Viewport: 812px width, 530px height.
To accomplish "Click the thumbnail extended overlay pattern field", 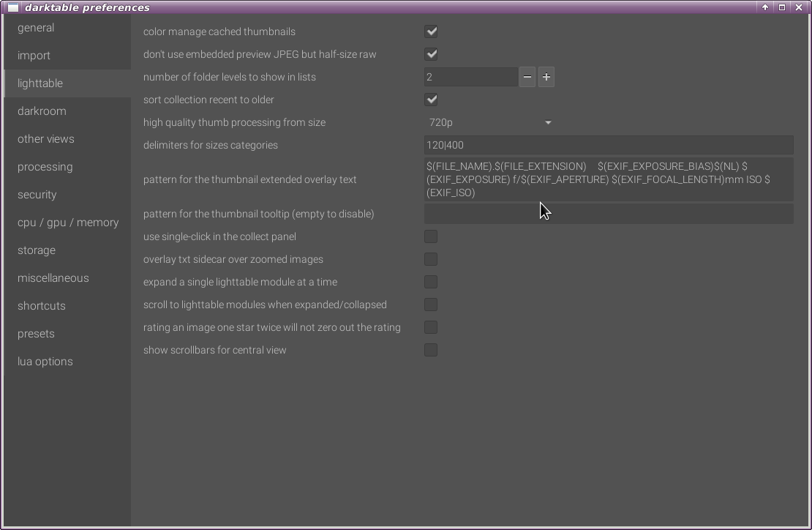I will tap(609, 179).
